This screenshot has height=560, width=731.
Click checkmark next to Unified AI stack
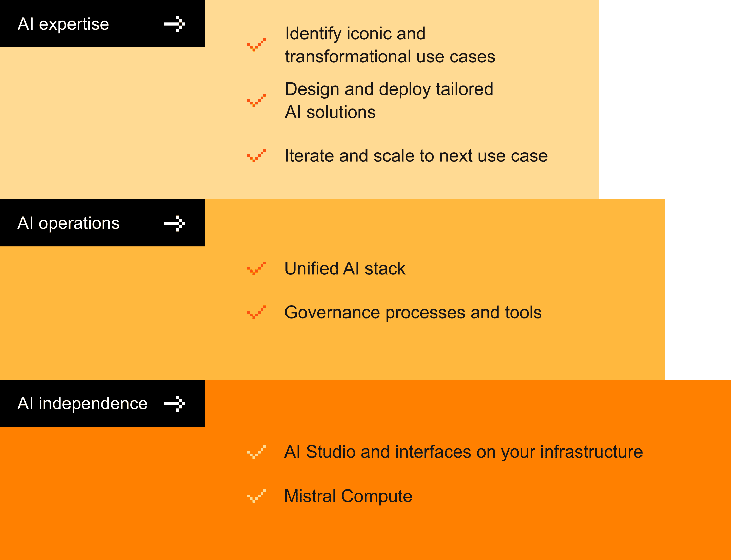(x=256, y=268)
